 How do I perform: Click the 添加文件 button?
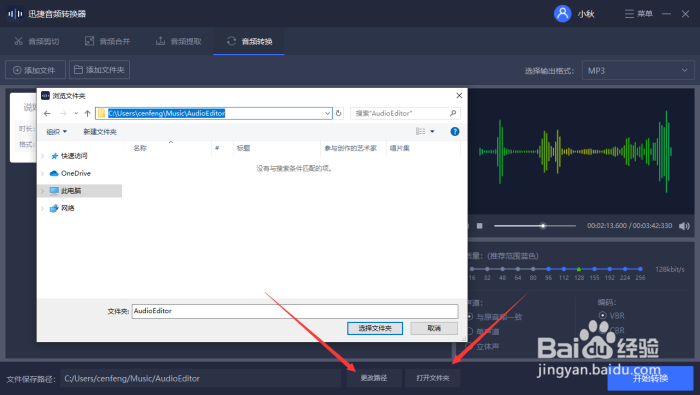(35, 70)
